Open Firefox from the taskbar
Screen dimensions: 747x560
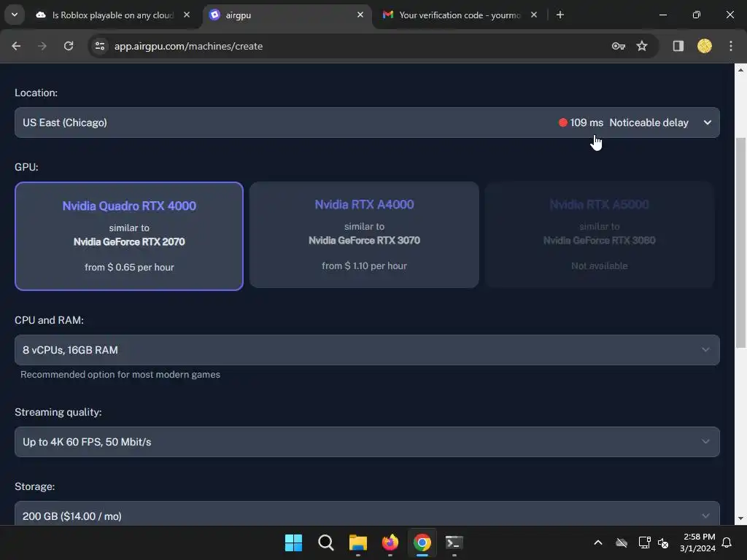click(x=390, y=542)
